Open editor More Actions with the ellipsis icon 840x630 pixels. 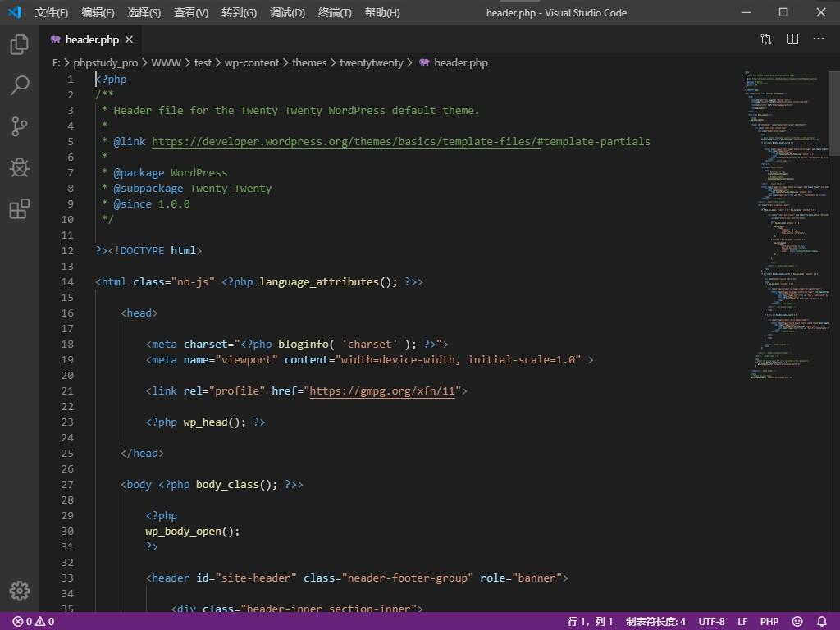818,39
